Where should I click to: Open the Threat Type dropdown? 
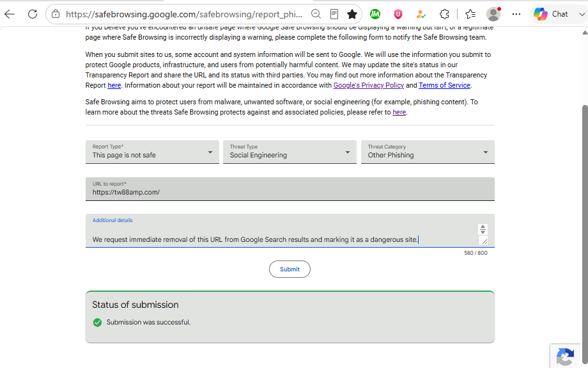(290, 152)
